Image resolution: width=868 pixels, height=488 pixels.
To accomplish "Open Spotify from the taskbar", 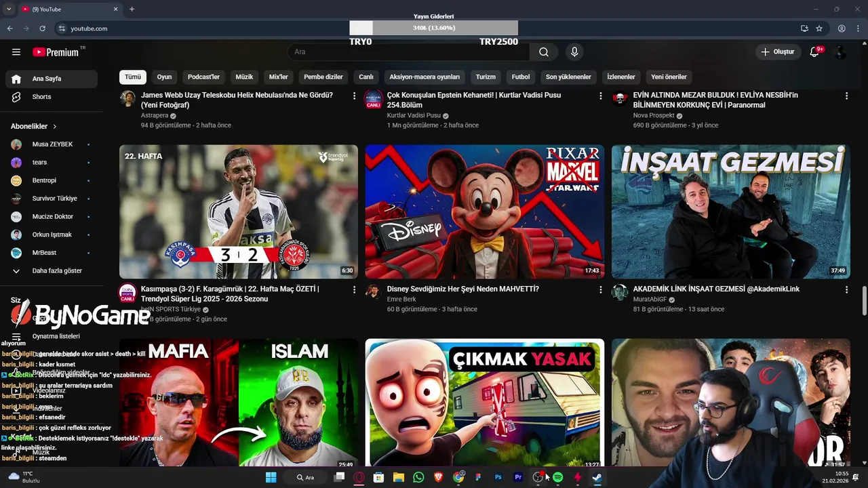I will point(557,477).
